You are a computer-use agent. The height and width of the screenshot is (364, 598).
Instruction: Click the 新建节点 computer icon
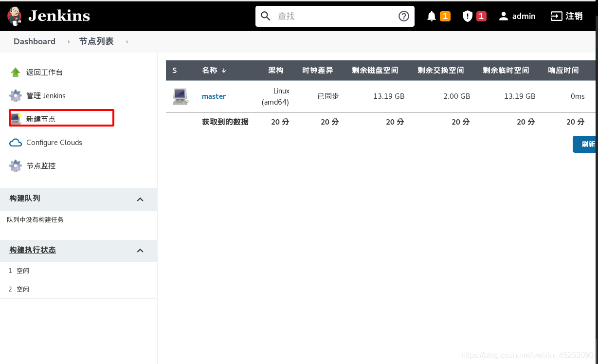16,119
